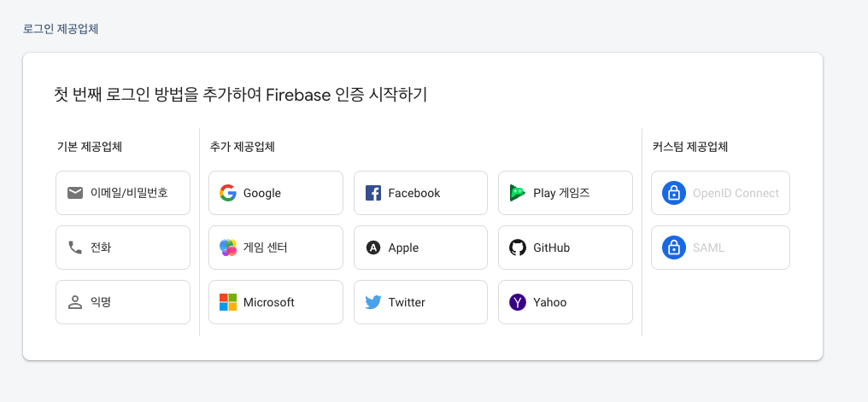Choose the 게임 센터 provider label
This screenshot has width=868, height=402.
(265, 248)
